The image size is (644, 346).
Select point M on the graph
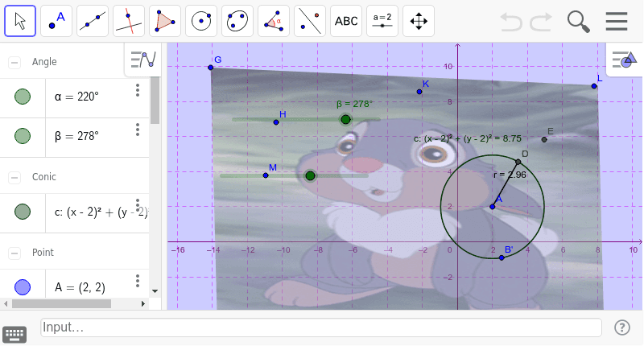pyautogui.click(x=266, y=175)
